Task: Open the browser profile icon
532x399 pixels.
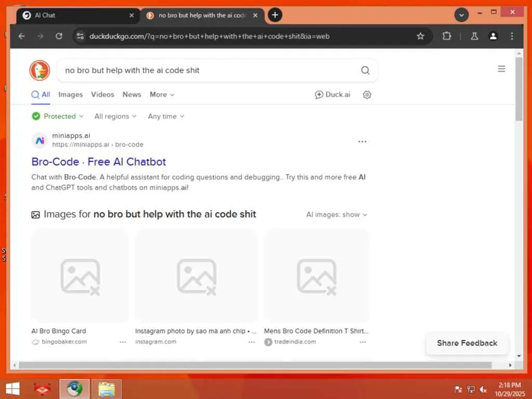Action: [x=493, y=36]
